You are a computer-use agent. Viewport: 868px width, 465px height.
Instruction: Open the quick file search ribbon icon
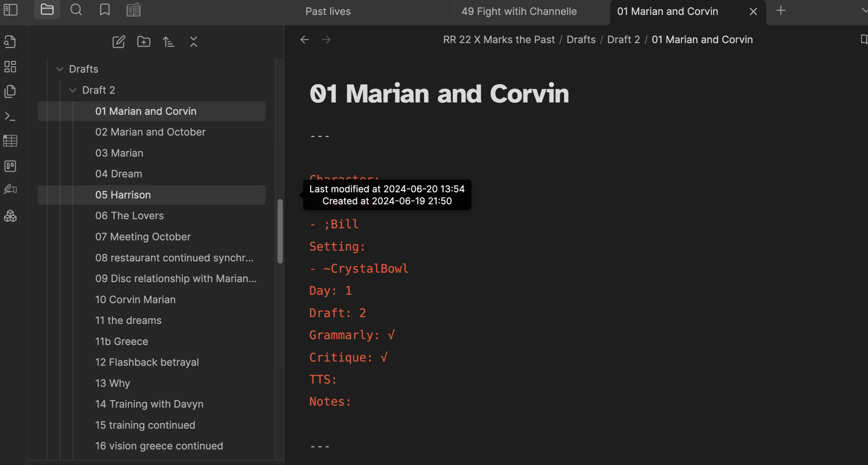(10, 42)
